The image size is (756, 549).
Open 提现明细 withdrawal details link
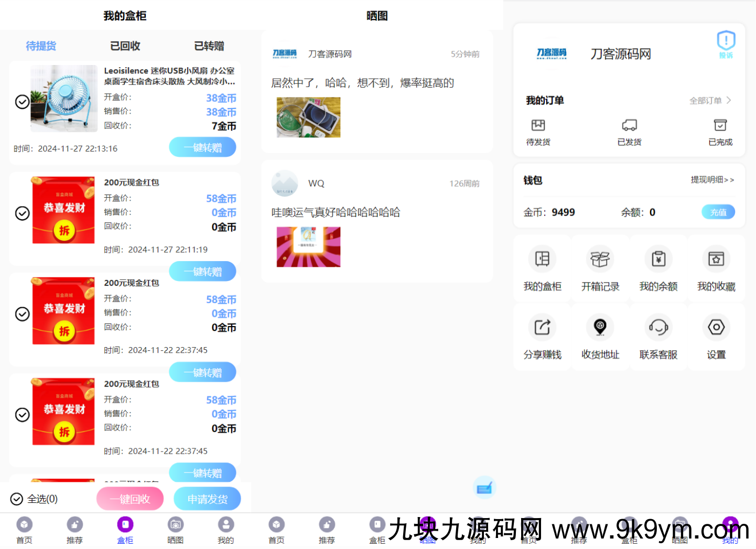pyautogui.click(x=711, y=180)
